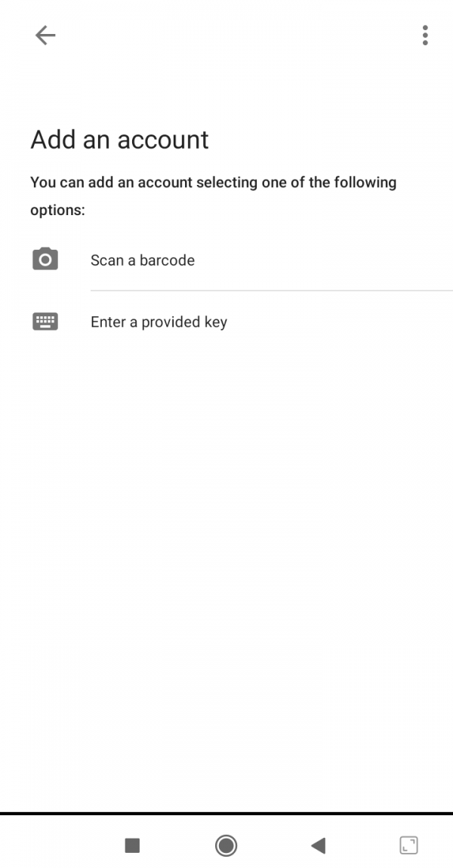This screenshot has height=868, width=453.
Task: Click the "You can add an account" instruction text
Action: pos(213,196)
